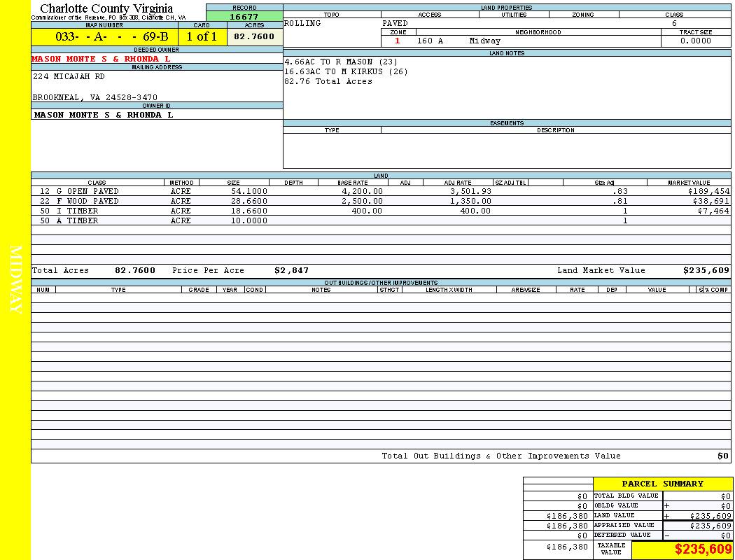Click the '1 of 1' card indicator

coord(202,36)
